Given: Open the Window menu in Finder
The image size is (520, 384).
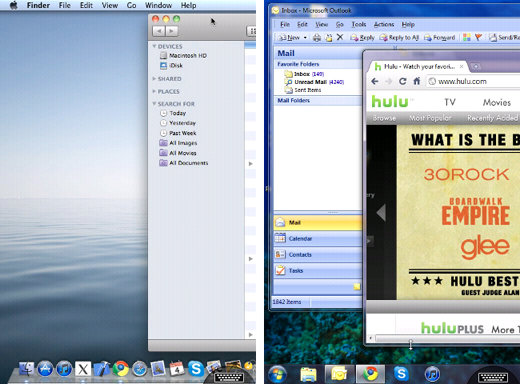Looking at the screenshot, I should coord(158,5).
